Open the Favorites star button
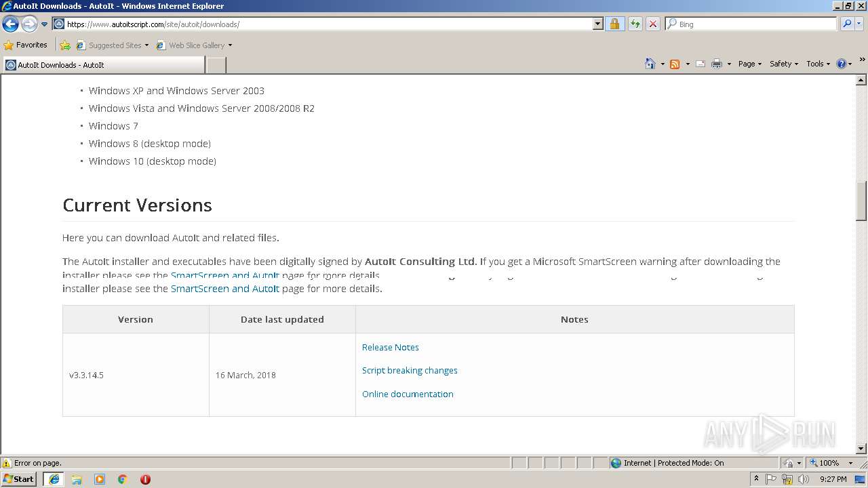Screen dimensions: 868x488 pos(26,45)
